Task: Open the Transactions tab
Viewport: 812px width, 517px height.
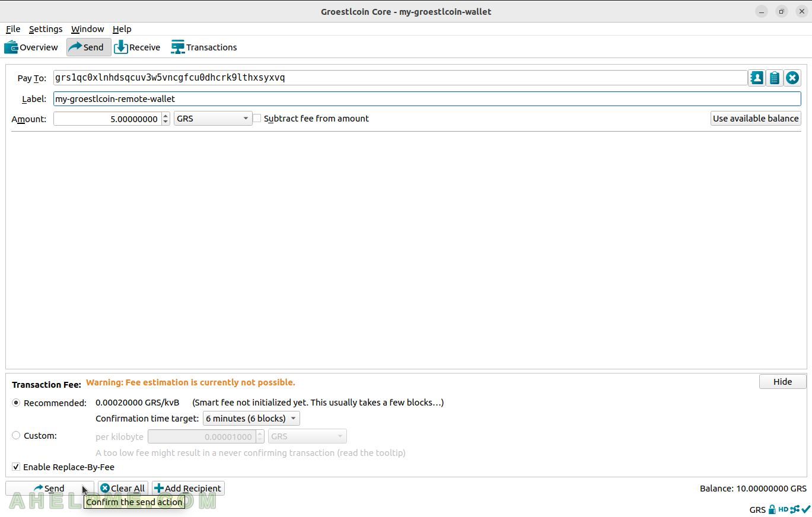Action: coord(204,47)
